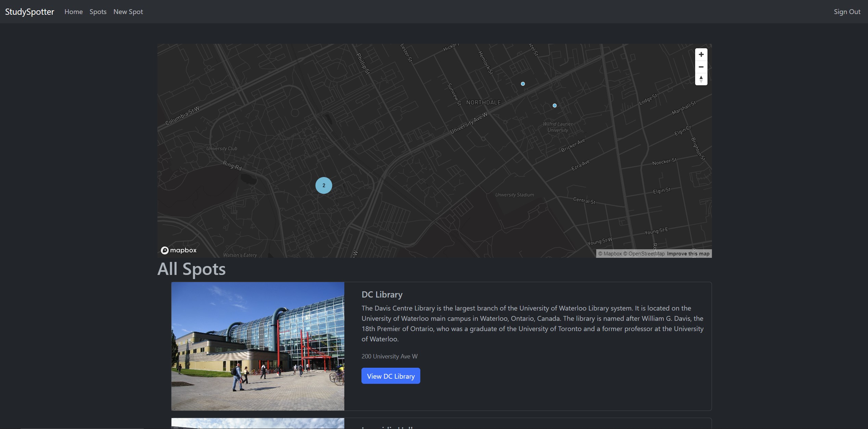Zoom out on the map
The height and width of the screenshot is (429, 868).
click(701, 67)
